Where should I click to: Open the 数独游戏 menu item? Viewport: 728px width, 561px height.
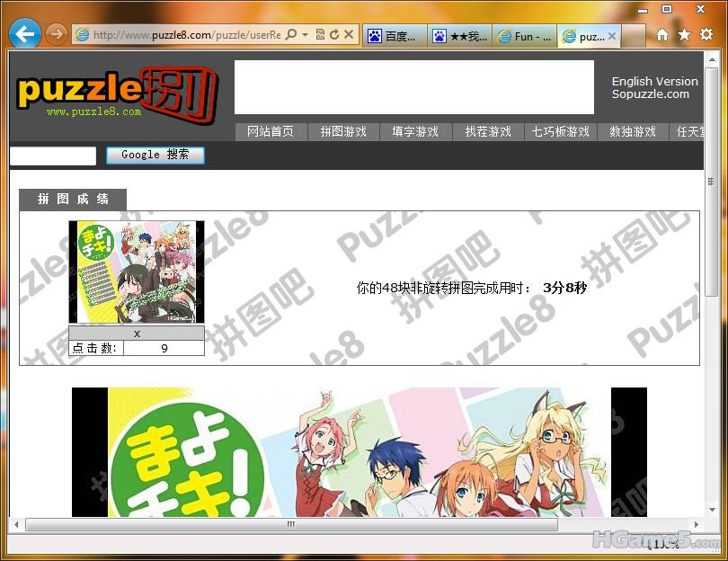pos(633,131)
